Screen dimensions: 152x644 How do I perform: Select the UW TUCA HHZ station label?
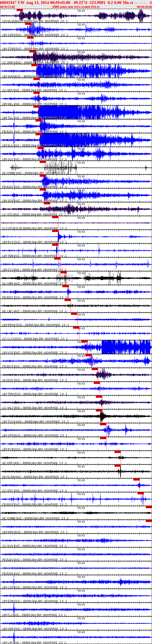(x=35, y=421)
